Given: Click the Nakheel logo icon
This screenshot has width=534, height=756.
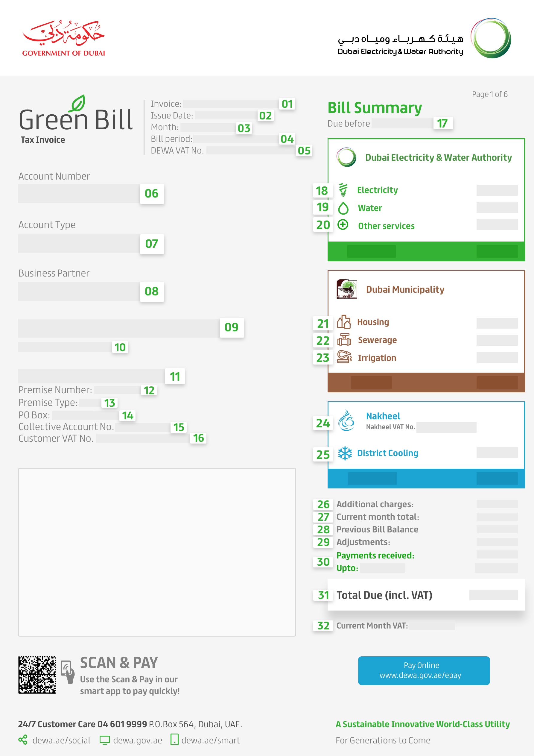Looking at the screenshot, I should (x=346, y=420).
